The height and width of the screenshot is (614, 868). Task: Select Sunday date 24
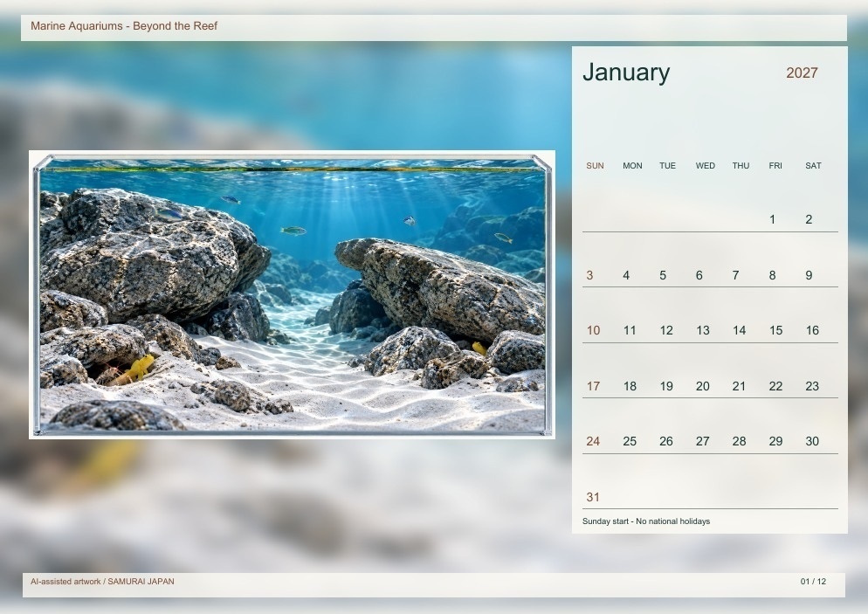(x=594, y=441)
